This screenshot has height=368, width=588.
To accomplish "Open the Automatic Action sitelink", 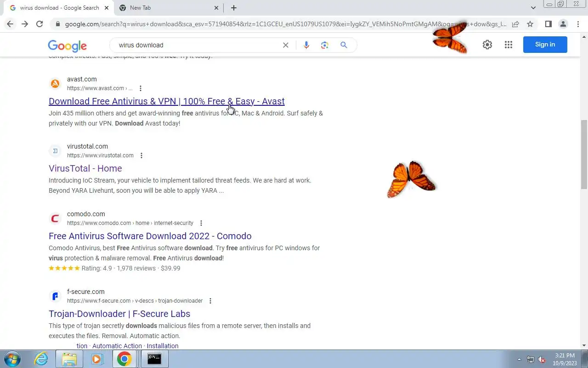I will pyautogui.click(x=117, y=346).
